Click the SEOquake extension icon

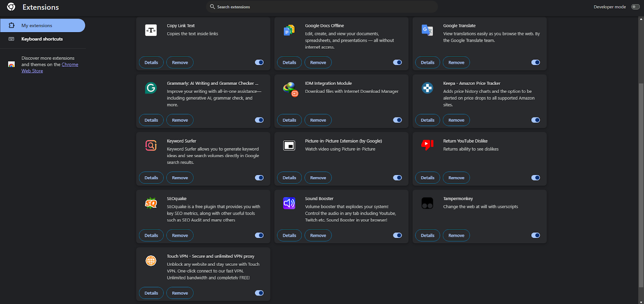(x=151, y=203)
